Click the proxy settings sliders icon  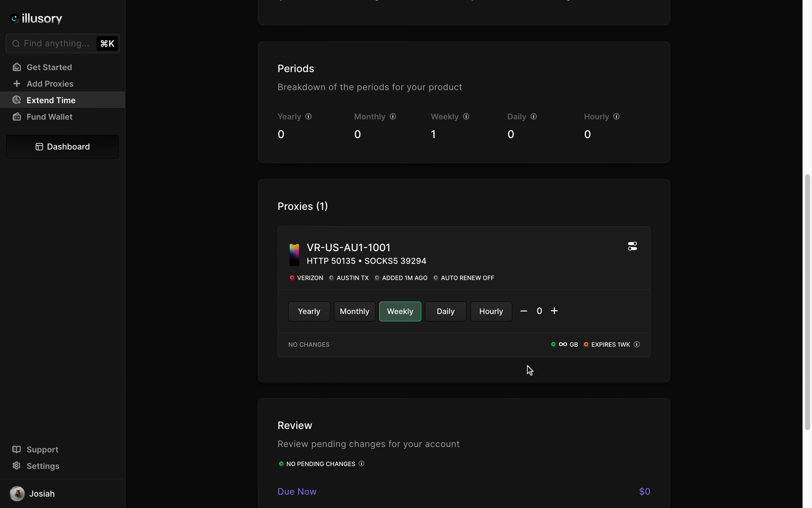coord(632,246)
